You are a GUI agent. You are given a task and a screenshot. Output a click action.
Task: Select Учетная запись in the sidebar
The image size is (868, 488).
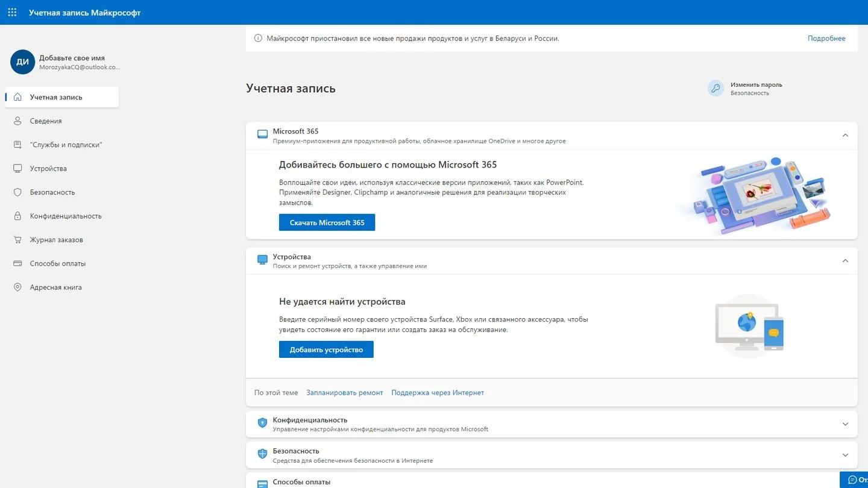(x=62, y=97)
